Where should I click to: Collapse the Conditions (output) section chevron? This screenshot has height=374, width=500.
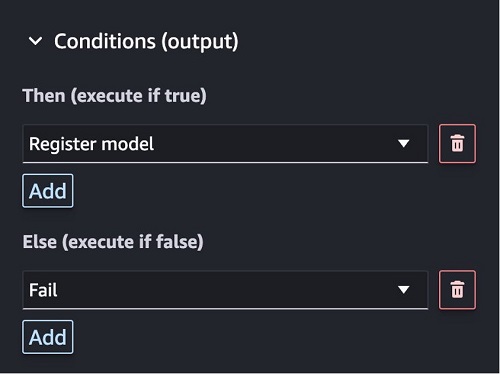[x=35, y=41]
